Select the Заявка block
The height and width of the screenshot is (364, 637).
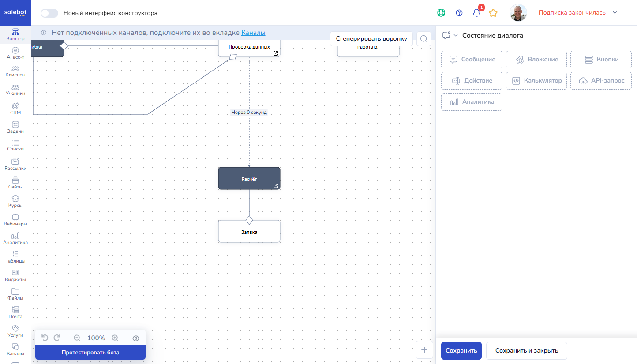click(x=249, y=231)
